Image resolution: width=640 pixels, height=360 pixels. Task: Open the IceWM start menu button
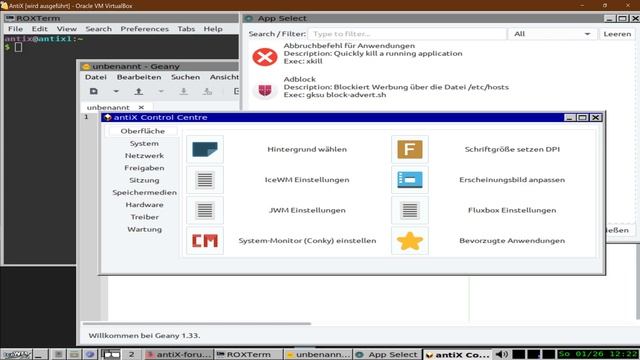click(x=16, y=354)
